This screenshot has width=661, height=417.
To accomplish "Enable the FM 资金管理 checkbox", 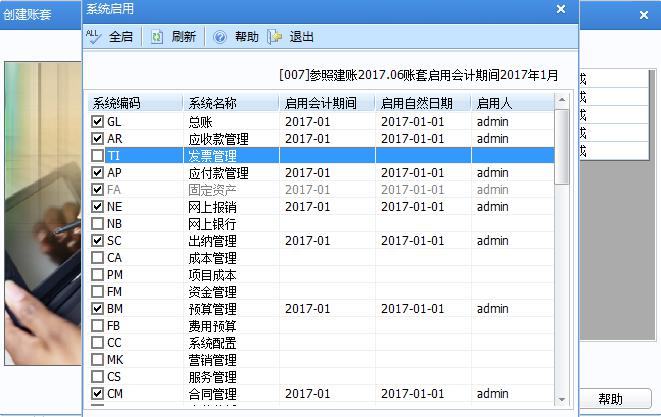I will [97, 292].
